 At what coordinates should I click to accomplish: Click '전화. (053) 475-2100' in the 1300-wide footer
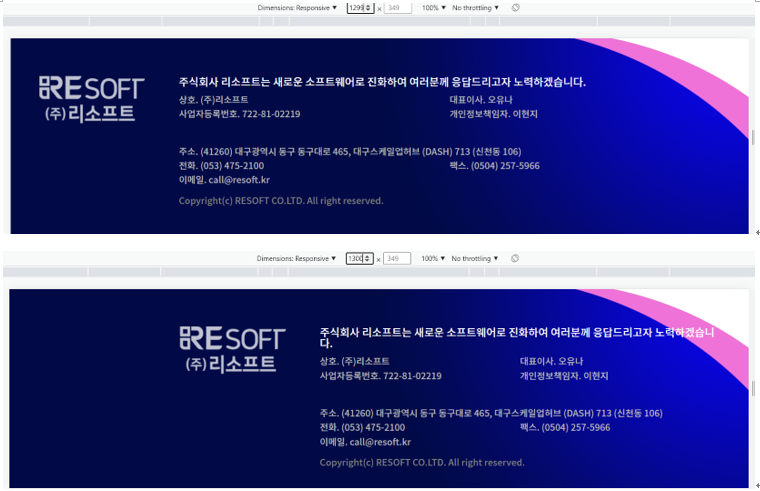(363, 428)
